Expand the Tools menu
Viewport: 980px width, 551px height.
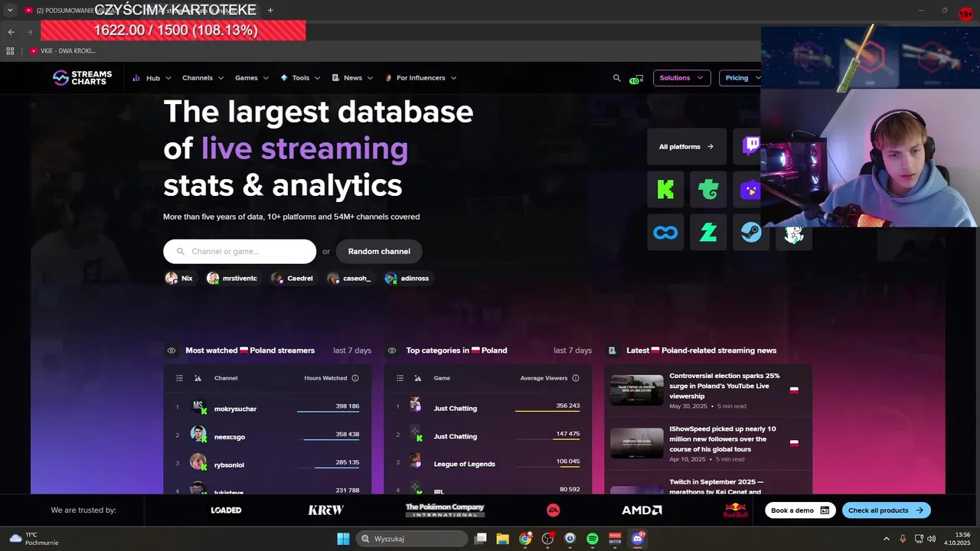[301, 78]
